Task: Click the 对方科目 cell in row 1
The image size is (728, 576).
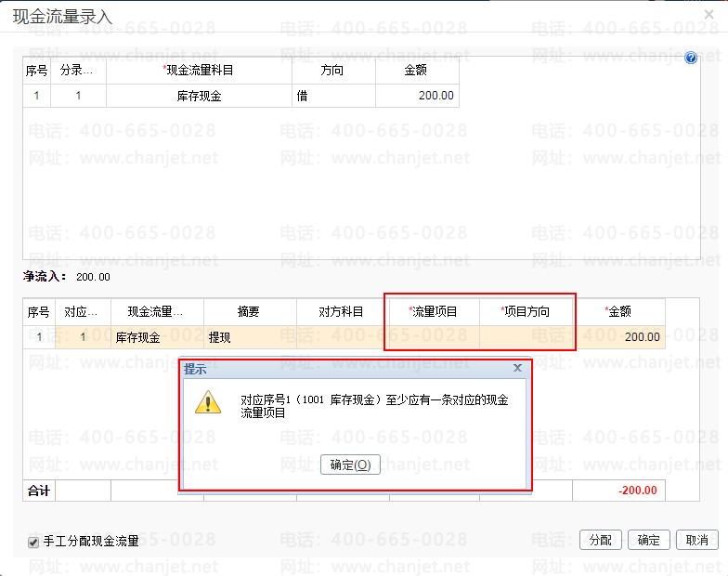Action: [x=343, y=337]
